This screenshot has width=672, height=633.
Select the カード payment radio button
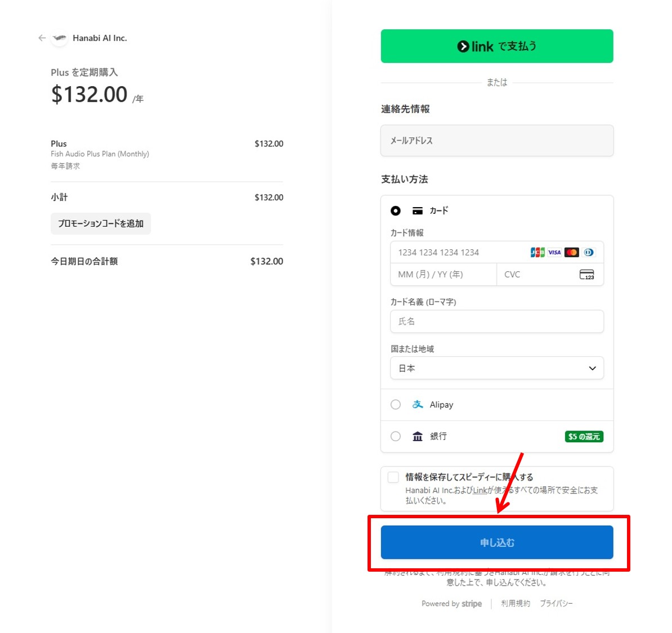pyautogui.click(x=396, y=210)
